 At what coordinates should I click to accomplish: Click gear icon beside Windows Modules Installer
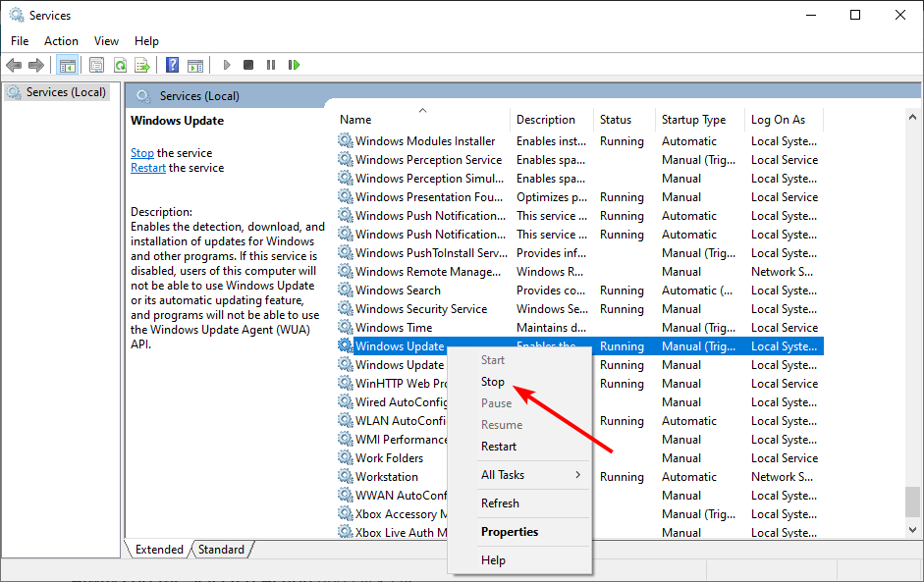point(345,140)
